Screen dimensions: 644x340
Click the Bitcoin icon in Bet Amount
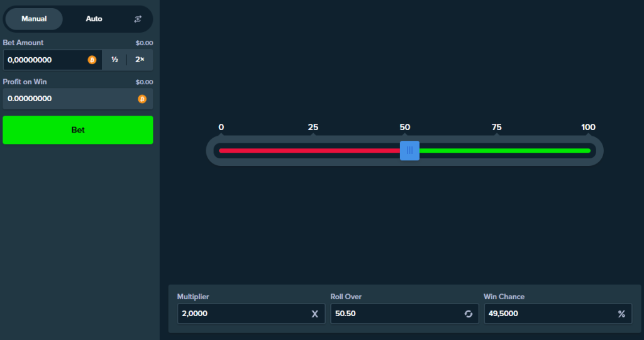coord(92,60)
